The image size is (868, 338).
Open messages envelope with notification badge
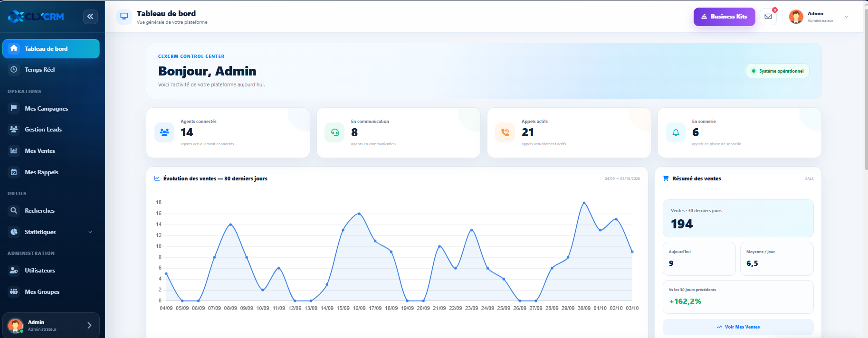pyautogui.click(x=768, y=17)
